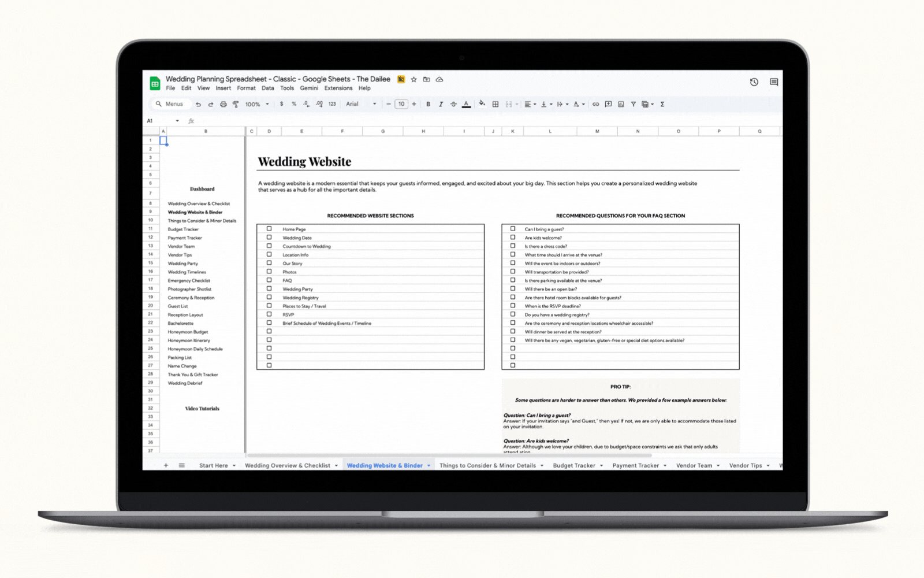Viewport: 924px width, 578px height.
Task: Tick the 'Are kids welcome?' checkbox
Action: [x=512, y=238]
